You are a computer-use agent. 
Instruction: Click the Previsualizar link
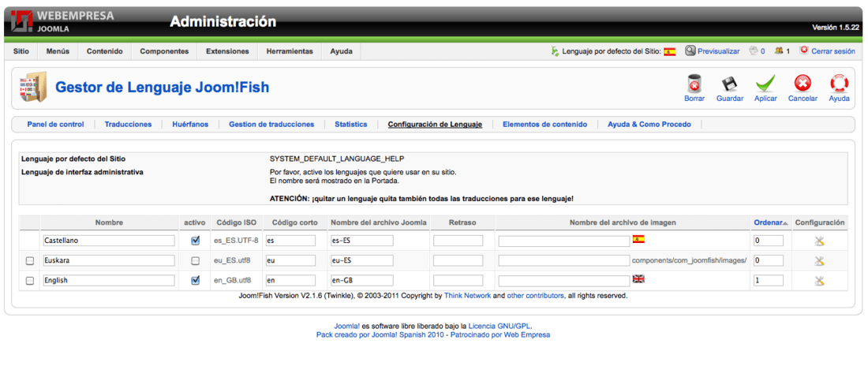[719, 51]
